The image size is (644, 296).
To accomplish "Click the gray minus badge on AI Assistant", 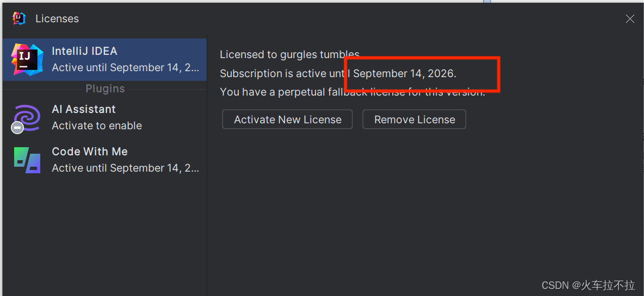I will click(x=17, y=128).
